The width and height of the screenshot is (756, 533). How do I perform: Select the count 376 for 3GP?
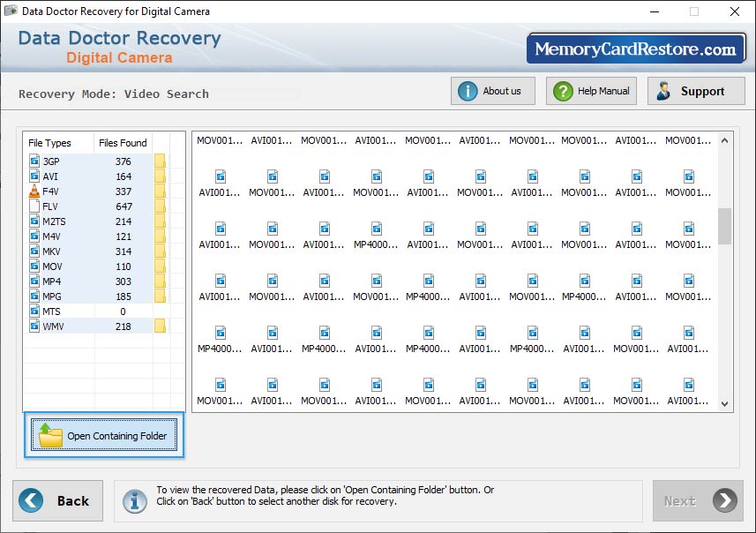coord(123,161)
